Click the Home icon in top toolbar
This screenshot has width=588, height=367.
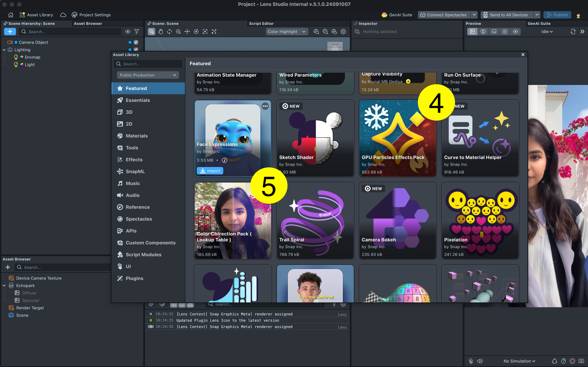(x=11, y=15)
